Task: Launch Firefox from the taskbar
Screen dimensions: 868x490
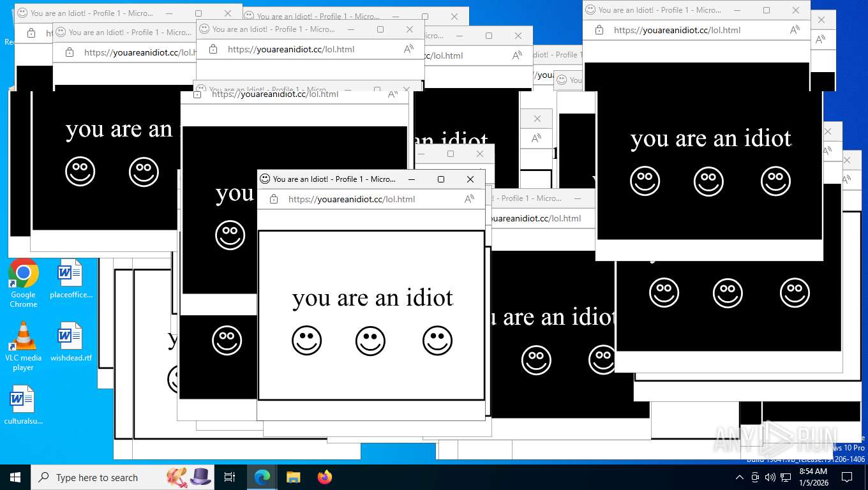Action: [325, 477]
